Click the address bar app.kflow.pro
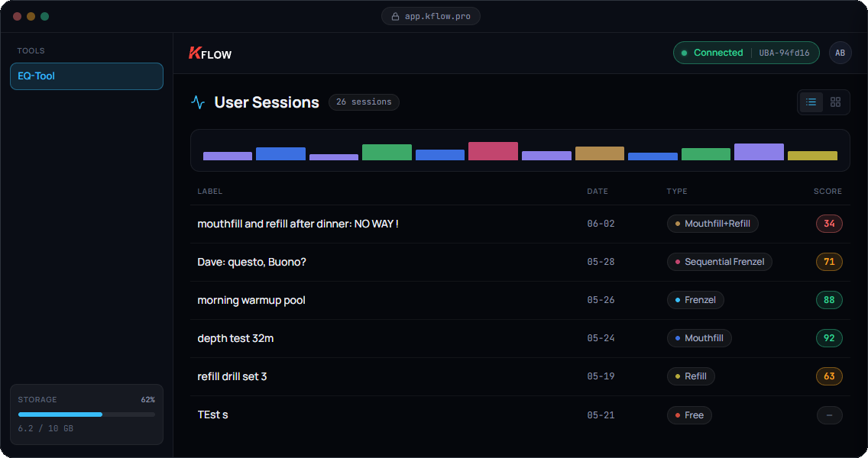 point(431,16)
